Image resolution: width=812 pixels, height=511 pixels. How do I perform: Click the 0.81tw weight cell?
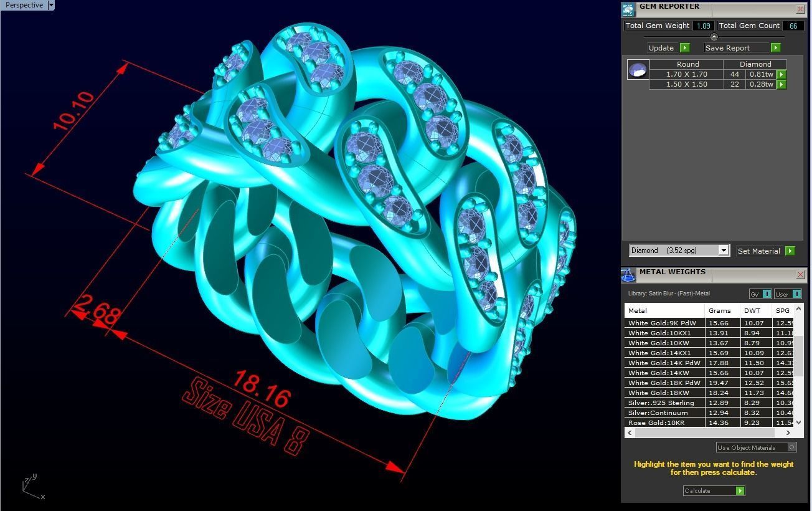tap(761, 74)
